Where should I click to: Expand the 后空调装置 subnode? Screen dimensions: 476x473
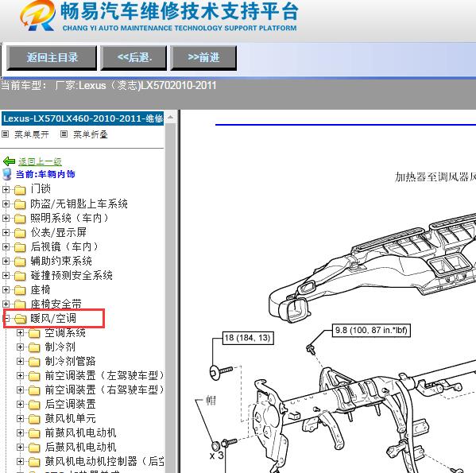tap(20, 404)
